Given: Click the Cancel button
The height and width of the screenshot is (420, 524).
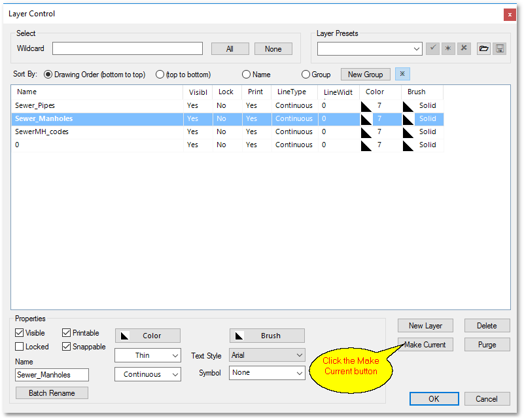Looking at the screenshot, I should pyautogui.click(x=487, y=398).
